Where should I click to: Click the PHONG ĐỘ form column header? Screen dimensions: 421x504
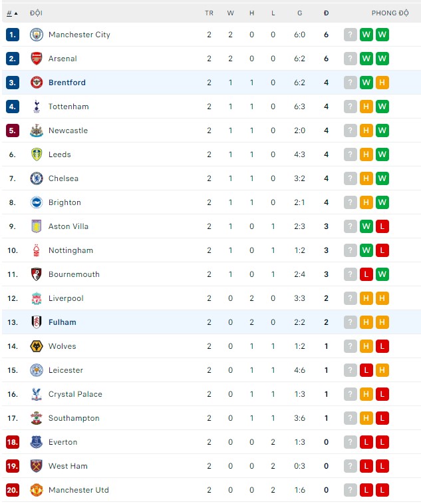390,13
